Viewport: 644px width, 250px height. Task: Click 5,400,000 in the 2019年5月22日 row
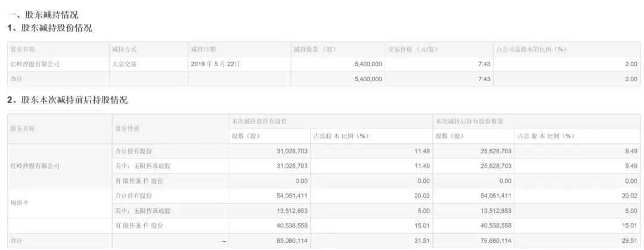(367, 64)
